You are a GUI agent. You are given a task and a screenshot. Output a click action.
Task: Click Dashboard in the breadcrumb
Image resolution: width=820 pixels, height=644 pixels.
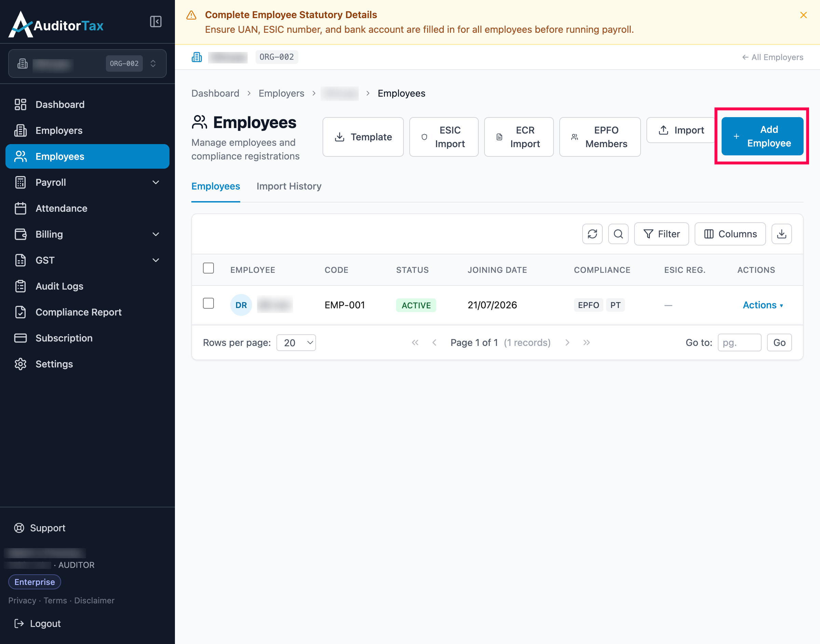(x=215, y=93)
